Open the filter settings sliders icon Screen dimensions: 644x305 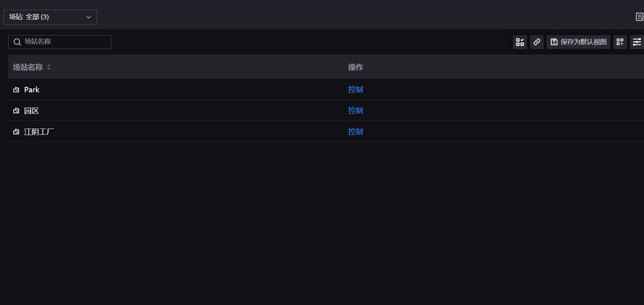[637, 42]
